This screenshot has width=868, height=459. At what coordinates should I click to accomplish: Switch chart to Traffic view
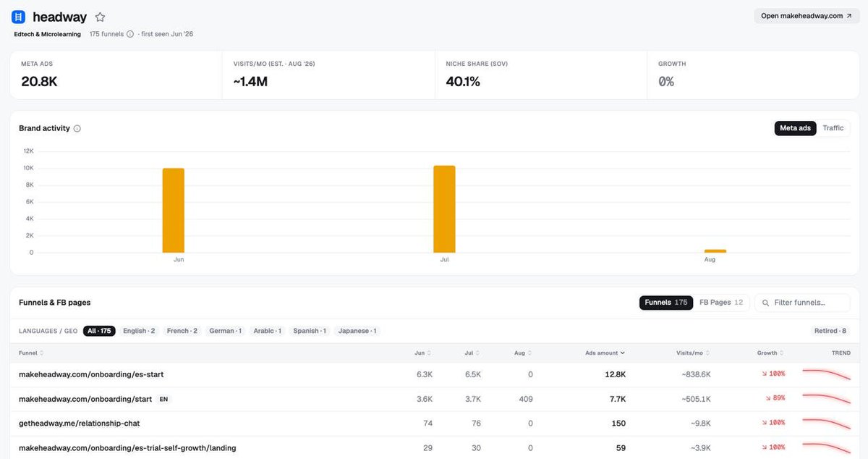point(833,128)
